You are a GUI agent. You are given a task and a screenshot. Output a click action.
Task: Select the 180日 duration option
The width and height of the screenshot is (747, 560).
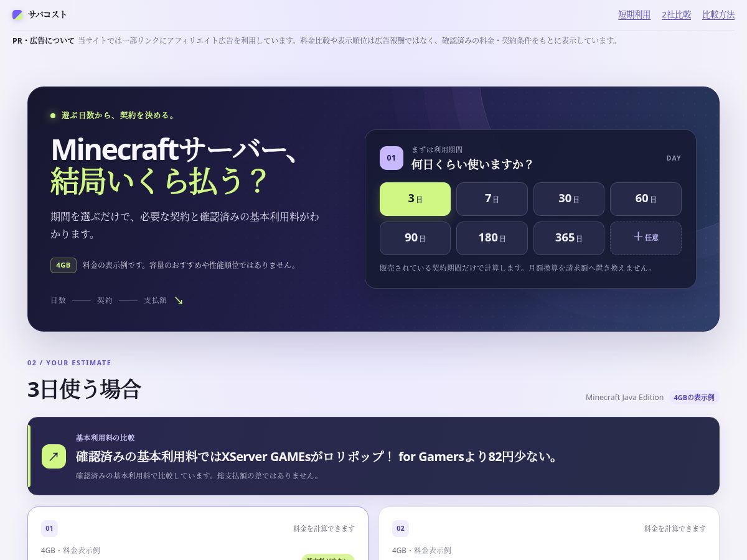coord(492,238)
